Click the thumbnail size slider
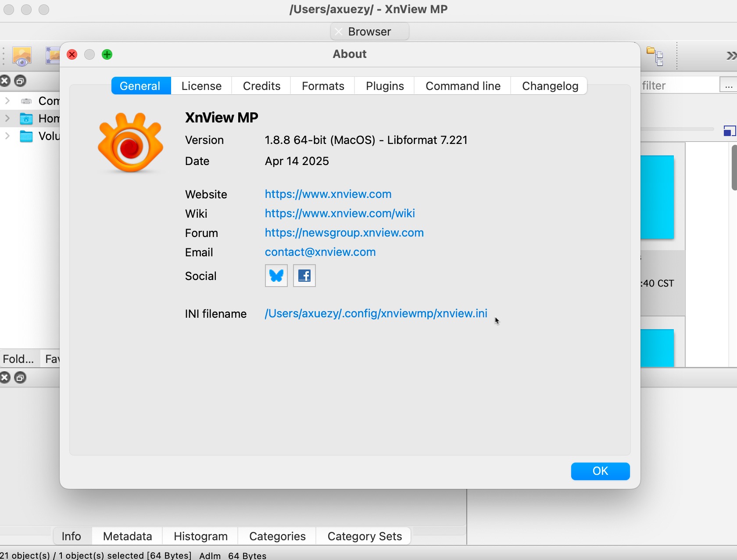 tap(677, 129)
